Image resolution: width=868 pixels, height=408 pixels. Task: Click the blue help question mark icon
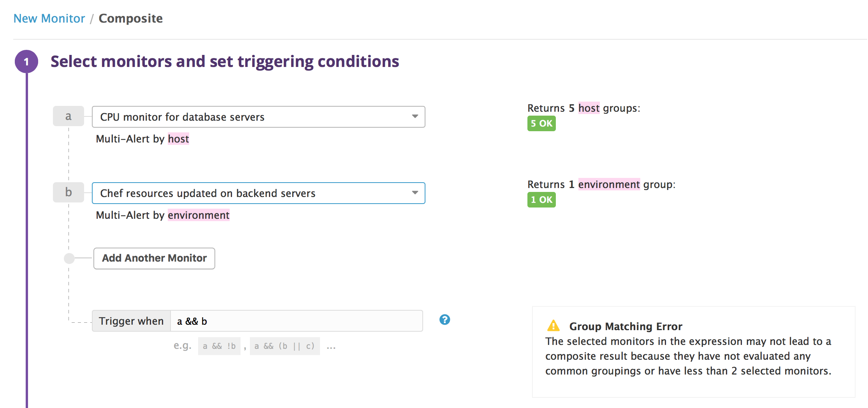[x=445, y=320]
